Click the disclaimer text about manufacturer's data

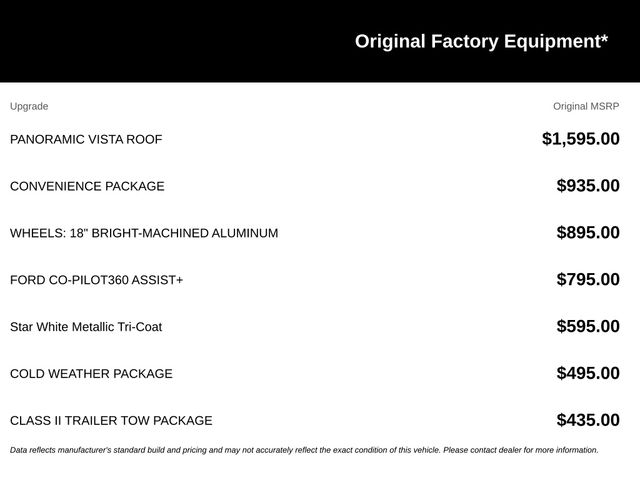[x=304, y=450]
